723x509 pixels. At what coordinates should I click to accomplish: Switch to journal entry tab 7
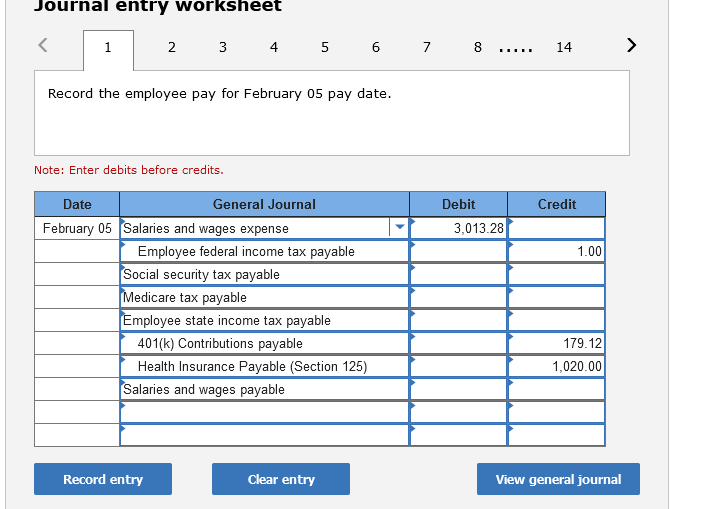pyautogui.click(x=427, y=47)
